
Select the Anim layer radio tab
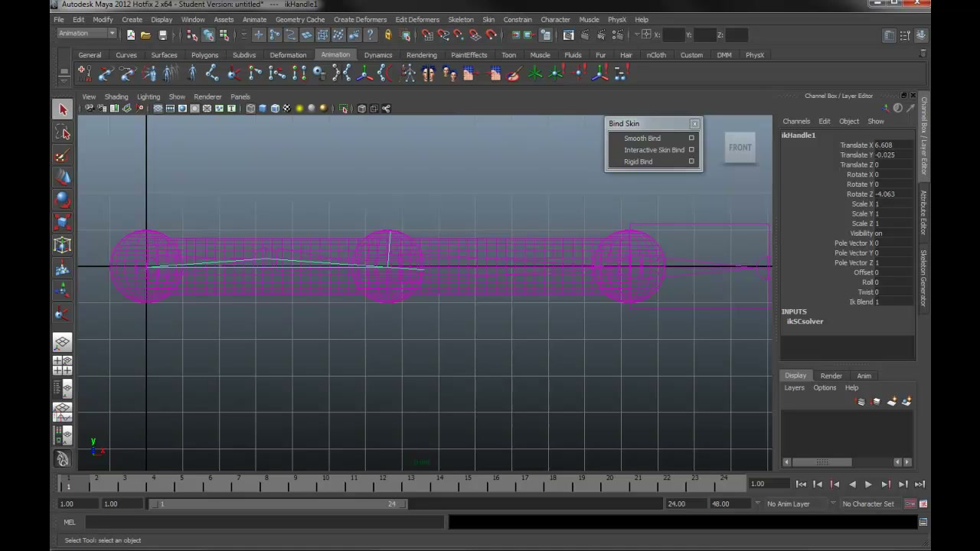864,376
